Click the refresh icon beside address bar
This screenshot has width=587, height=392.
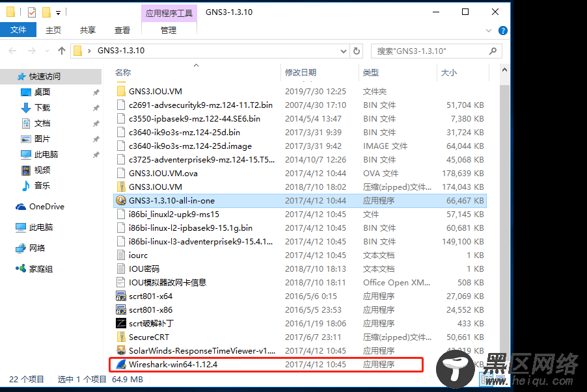point(357,51)
